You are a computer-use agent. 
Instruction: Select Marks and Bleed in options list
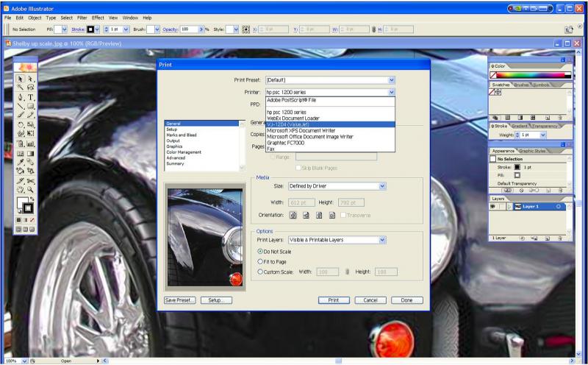pos(182,135)
